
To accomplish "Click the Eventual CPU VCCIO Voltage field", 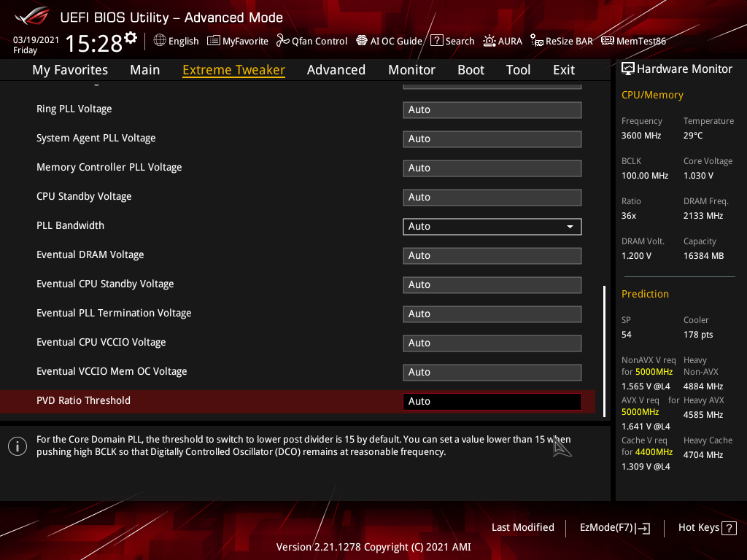I will [492, 343].
